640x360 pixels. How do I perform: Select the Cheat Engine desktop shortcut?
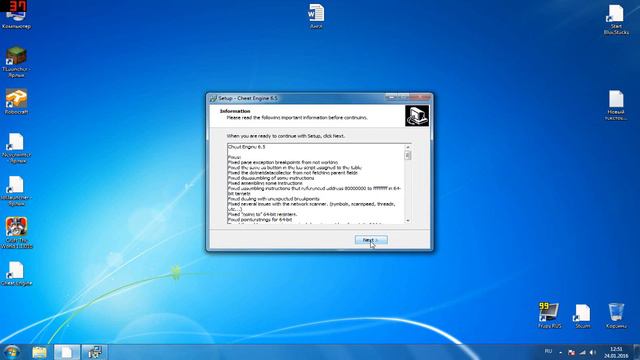click(16, 273)
